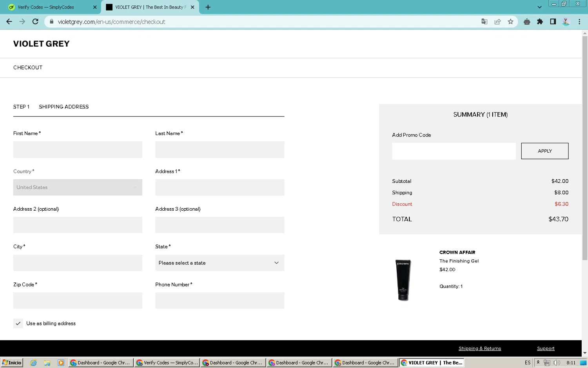Screen dimensions: 588x368
Task: Focus the Address 1 field
Action: (x=220, y=187)
